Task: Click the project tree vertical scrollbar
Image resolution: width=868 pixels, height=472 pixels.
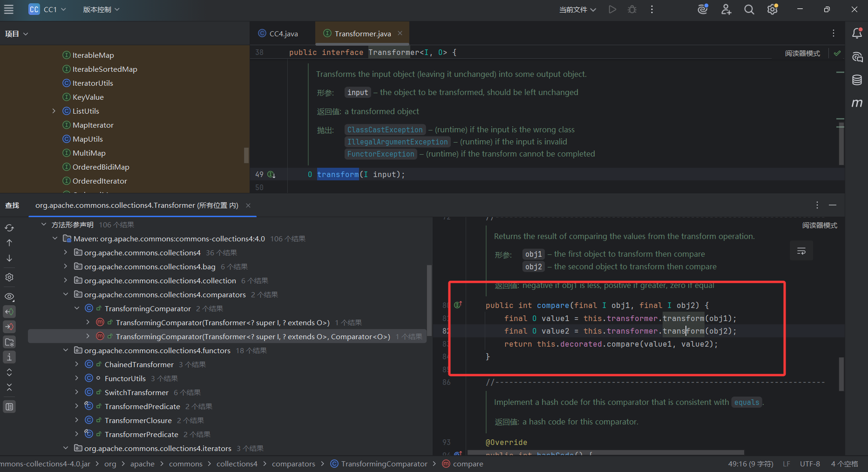Action: [246, 155]
